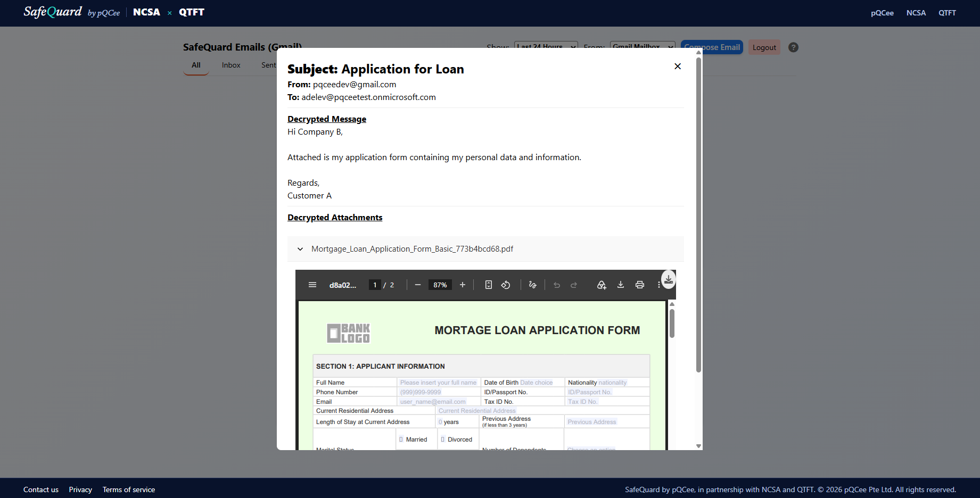980x498 pixels.
Task: Open the NCSA link in header
Action: [x=916, y=13]
